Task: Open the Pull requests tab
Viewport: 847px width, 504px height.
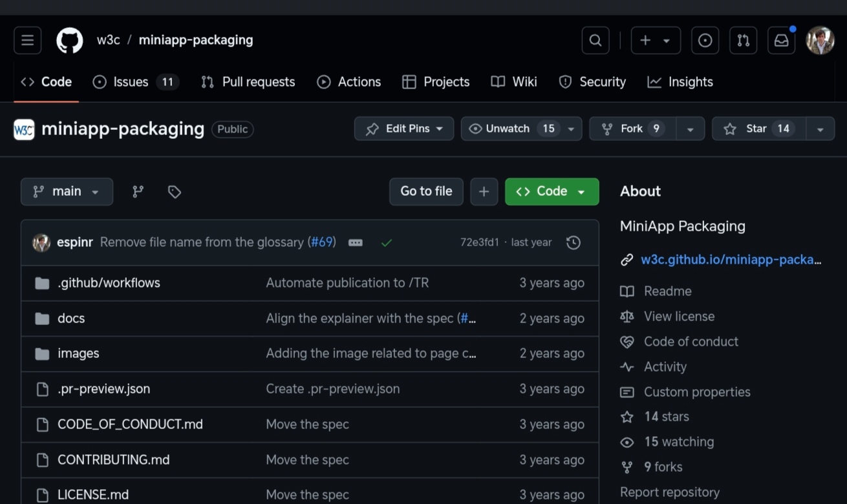Action: tap(248, 82)
